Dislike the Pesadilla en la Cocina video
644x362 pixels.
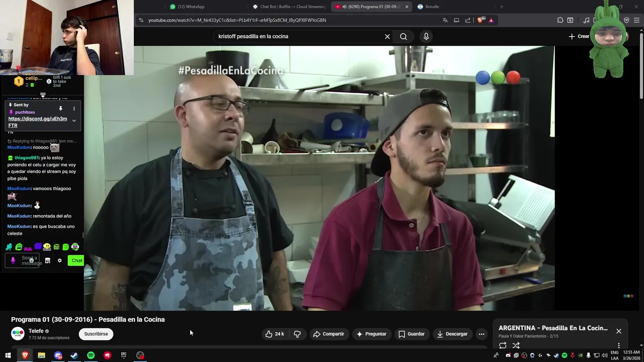click(x=297, y=334)
